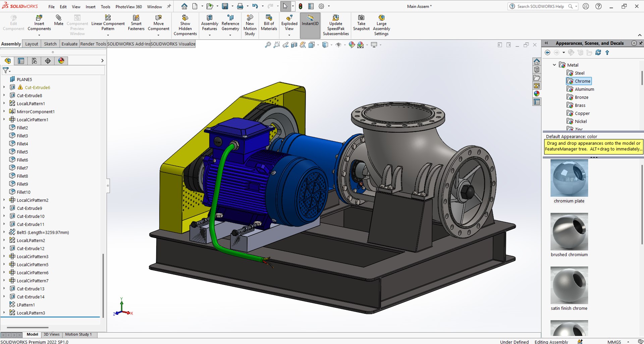644x344 pixels.
Task: Open Reference Geometry tool
Action: pyautogui.click(x=230, y=23)
